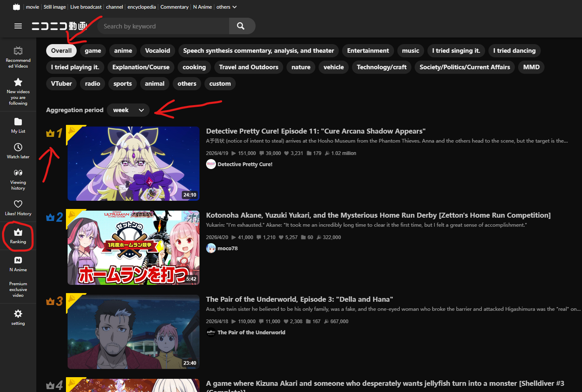Select Speech synthesis commentary category
This screenshot has height=392, width=582.
(258, 51)
